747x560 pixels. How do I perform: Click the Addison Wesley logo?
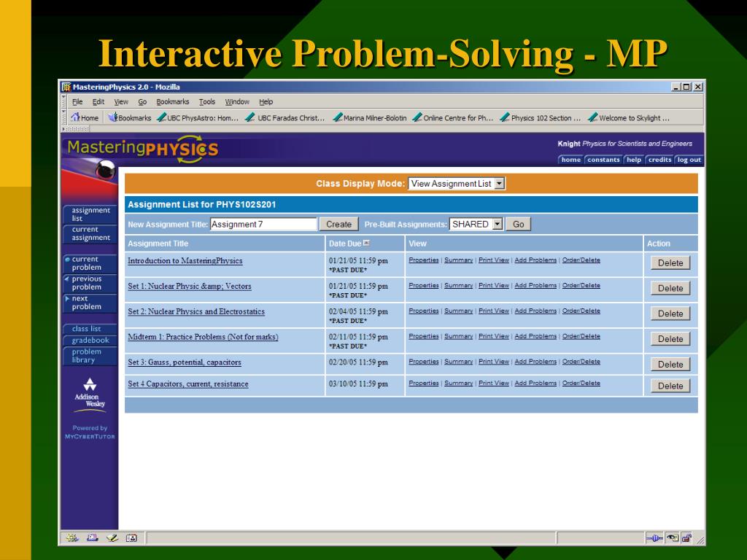click(x=90, y=394)
